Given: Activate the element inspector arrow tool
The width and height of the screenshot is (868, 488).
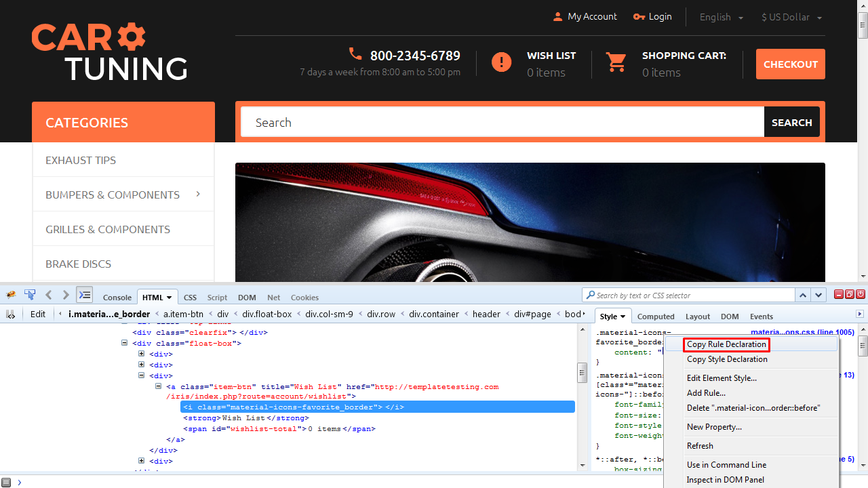Looking at the screenshot, I should tap(30, 295).
